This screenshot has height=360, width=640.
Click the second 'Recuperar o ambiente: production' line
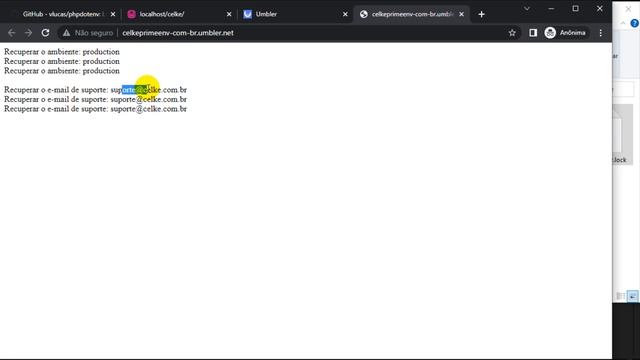62,61
